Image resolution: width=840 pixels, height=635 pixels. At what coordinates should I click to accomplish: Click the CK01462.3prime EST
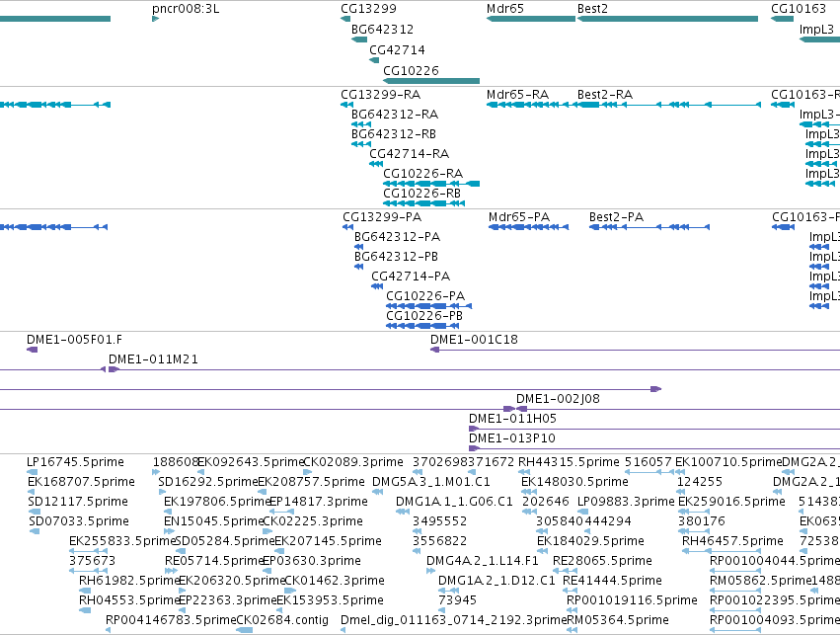coord(290,592)
